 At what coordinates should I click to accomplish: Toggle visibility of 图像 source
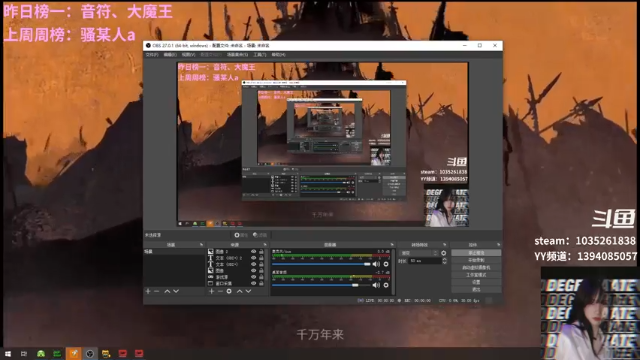coord(253,271)
